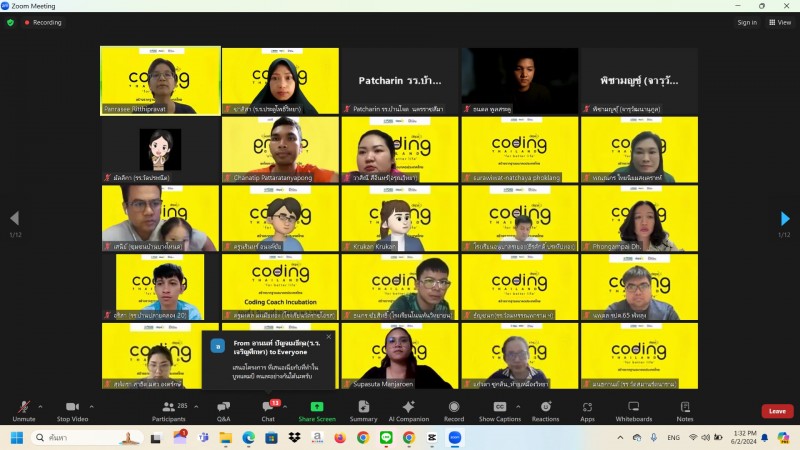Open the meeting Summary
800x450 pixels.
[x=363, y=411]
